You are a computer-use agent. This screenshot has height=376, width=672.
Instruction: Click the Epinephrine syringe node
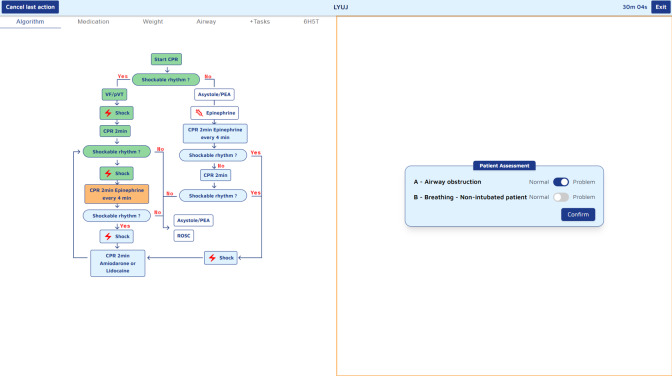click(215, 113)
